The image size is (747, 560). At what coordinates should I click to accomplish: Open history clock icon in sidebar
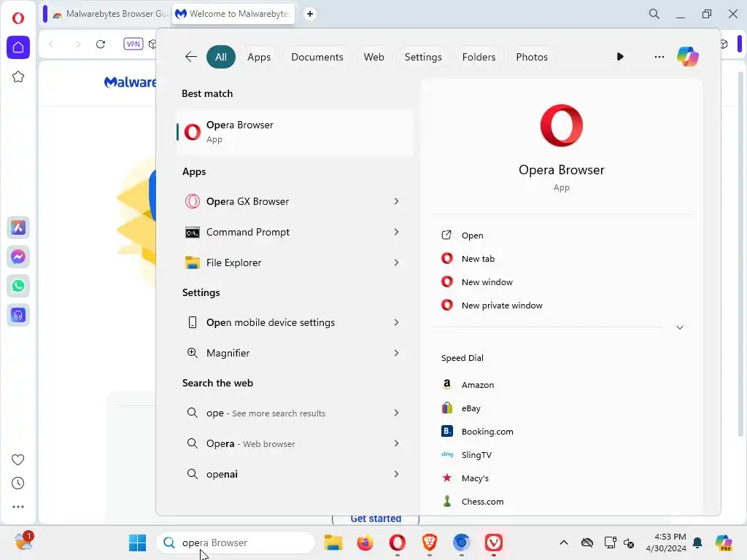(18, 483)
